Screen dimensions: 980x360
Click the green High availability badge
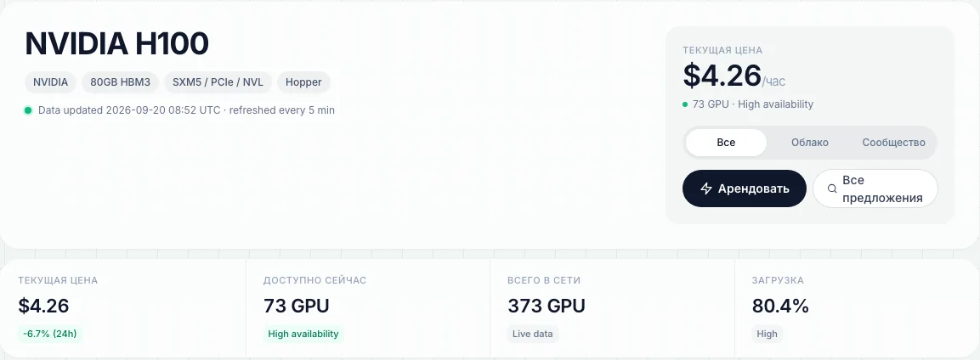tap(303, 334)
